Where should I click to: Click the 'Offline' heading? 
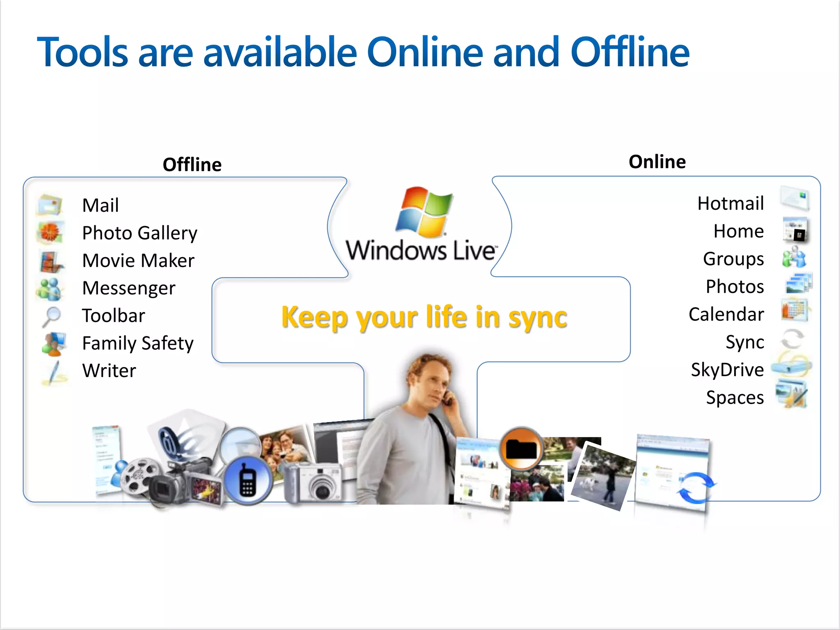192,164
